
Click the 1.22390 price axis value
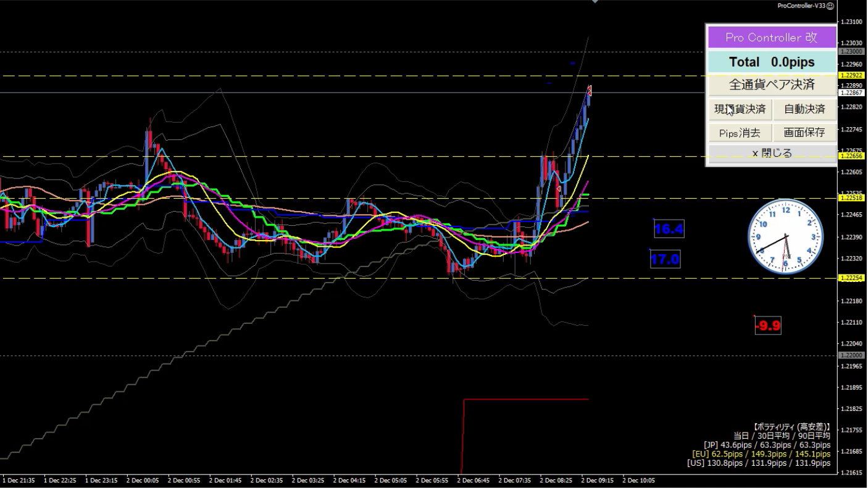[851, 237]
